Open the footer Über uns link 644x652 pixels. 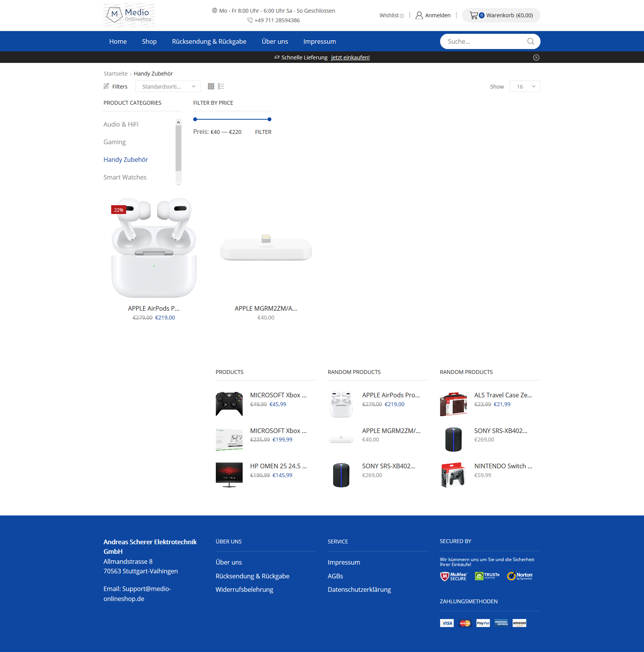point(229,562)
